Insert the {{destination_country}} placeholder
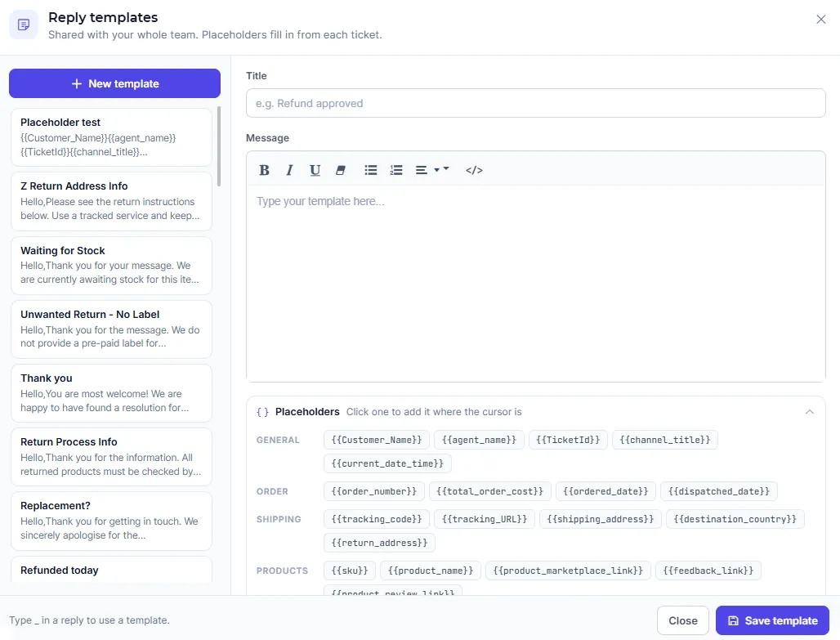 coord(735,519)
